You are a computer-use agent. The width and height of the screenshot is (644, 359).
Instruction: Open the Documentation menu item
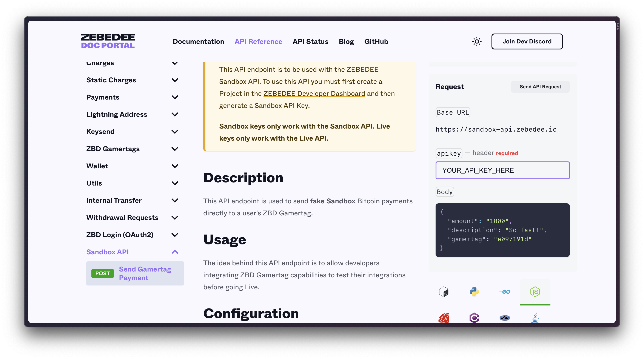[x=198, y=41]
